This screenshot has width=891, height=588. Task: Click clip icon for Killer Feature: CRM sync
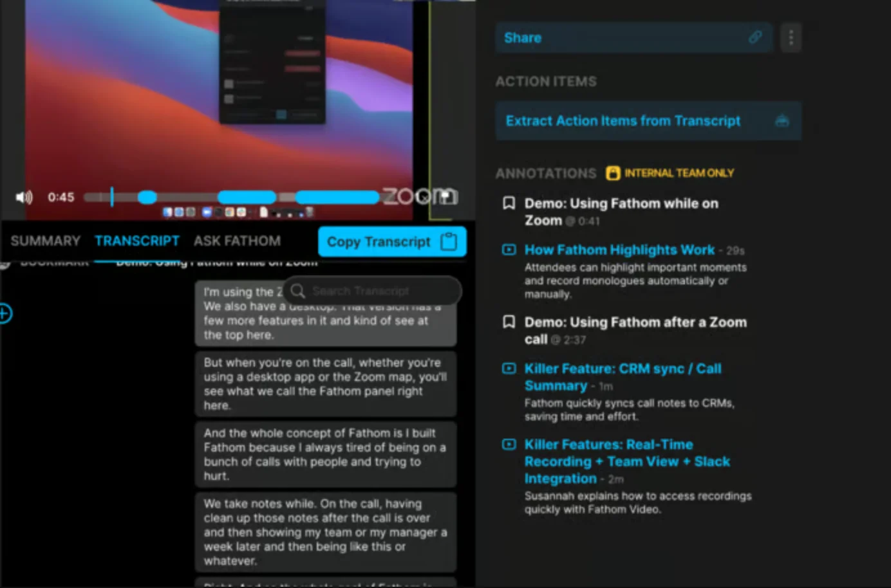[x=509, y=369]
